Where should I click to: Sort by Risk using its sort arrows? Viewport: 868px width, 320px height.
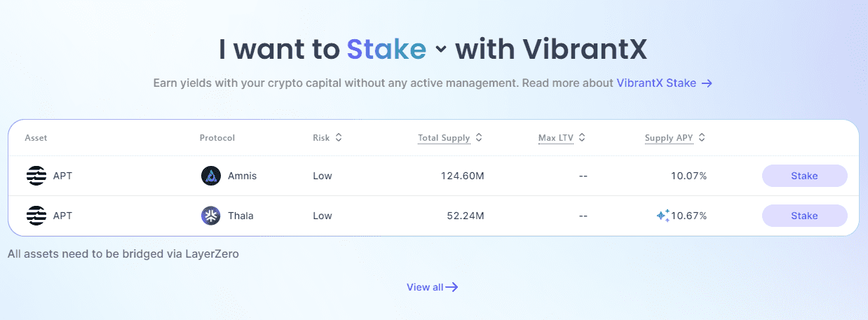coord(339,138)
